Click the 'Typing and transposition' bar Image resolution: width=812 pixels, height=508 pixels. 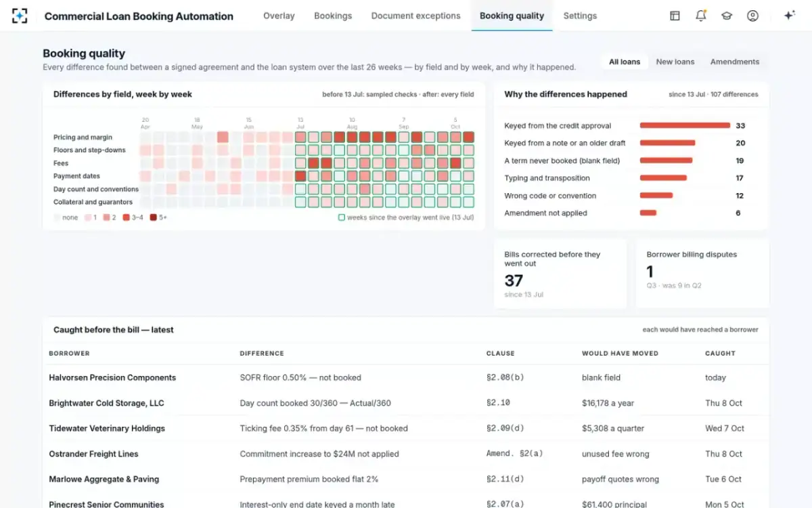664,178
